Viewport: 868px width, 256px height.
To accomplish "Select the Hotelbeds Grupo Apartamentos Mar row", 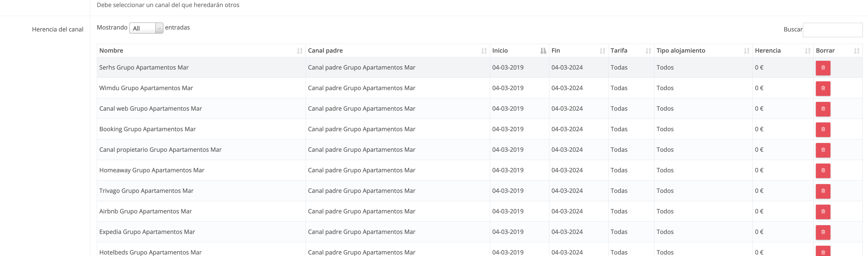I will click(x=150, y=252).
